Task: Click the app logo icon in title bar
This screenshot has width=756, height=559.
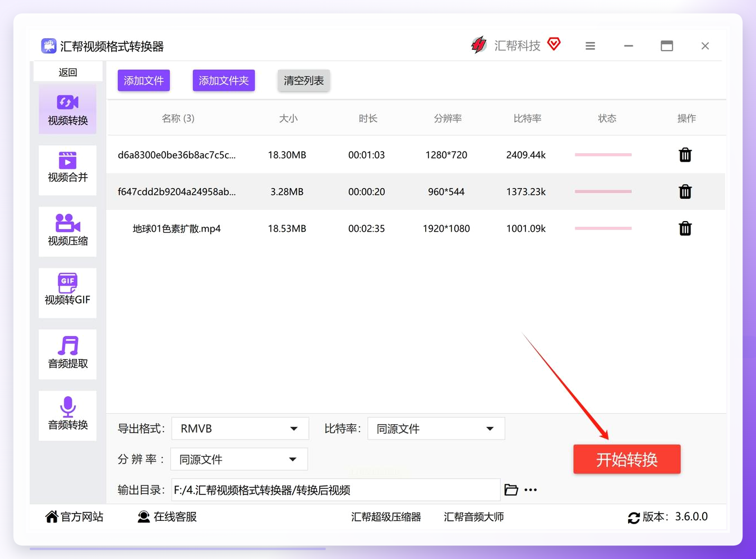Action: click(49, 45)
